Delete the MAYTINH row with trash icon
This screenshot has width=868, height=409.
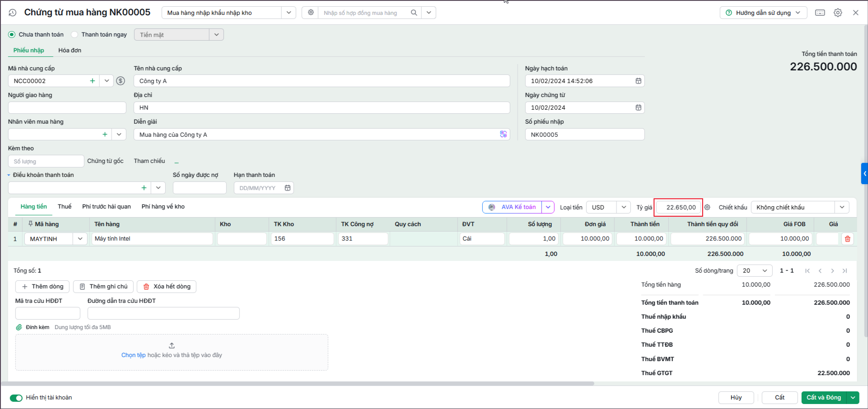pos(848,239)
